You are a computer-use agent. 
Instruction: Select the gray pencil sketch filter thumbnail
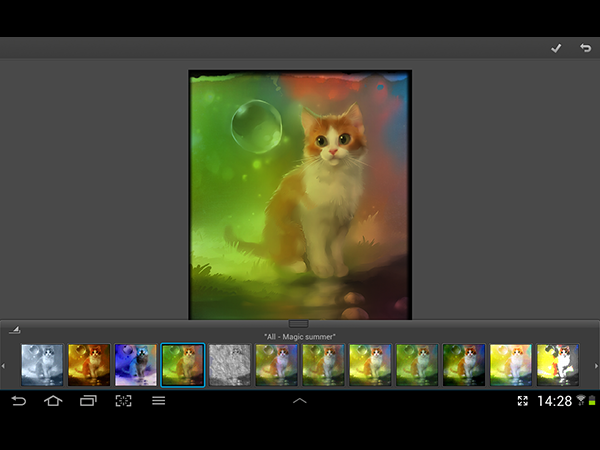[x=230, y=365]
